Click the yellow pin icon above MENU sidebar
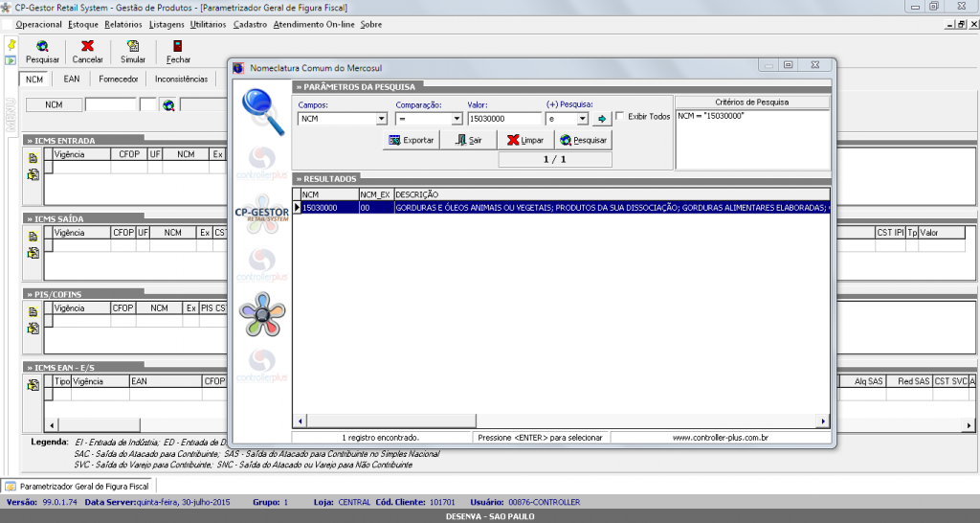980x523 pixels. [11, 45]
